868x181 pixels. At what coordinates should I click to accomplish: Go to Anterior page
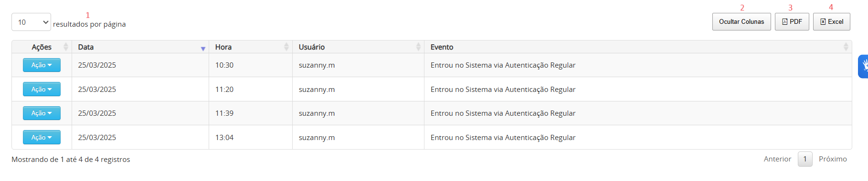777,159
